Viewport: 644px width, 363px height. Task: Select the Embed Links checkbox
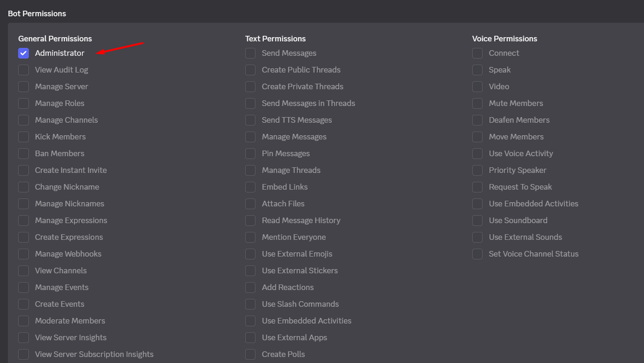coord(250,187)
